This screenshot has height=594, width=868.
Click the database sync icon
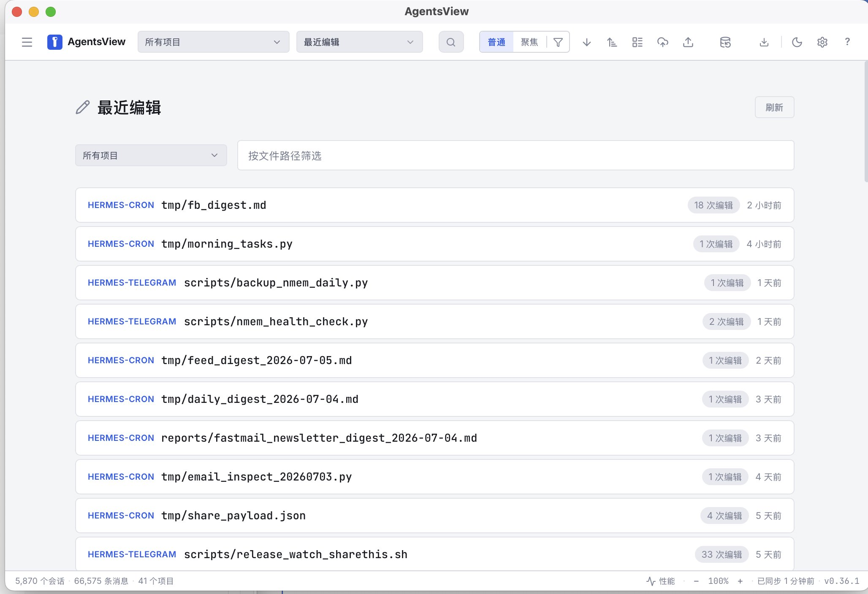pyautogui.click(x=725, y=42)
